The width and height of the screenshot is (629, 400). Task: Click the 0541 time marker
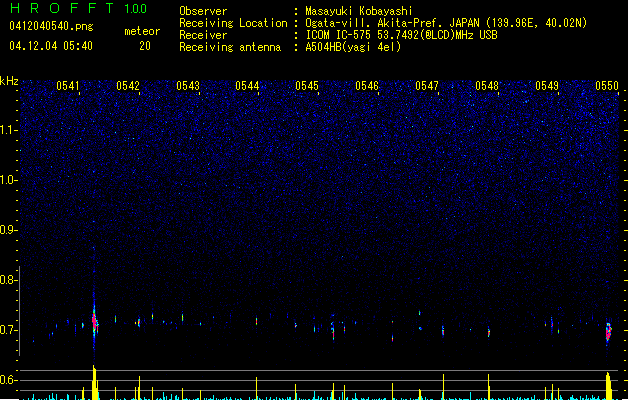[68, 86]
